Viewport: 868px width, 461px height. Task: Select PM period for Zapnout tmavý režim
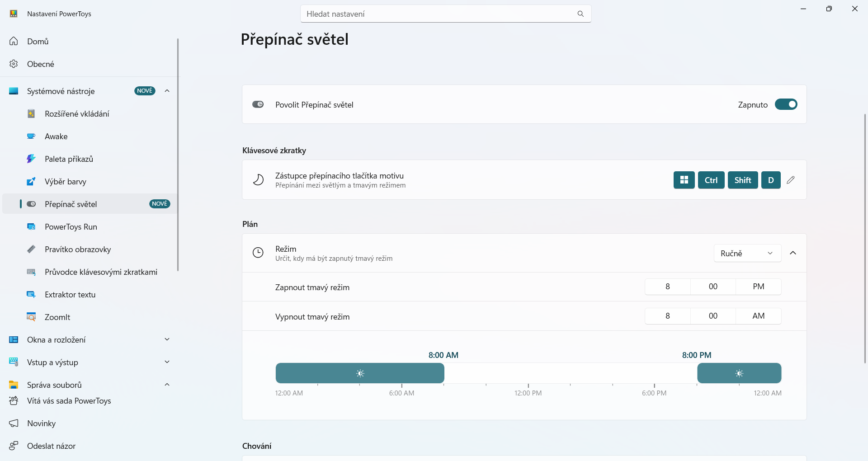pyautogui.click(x=758, y=287)
